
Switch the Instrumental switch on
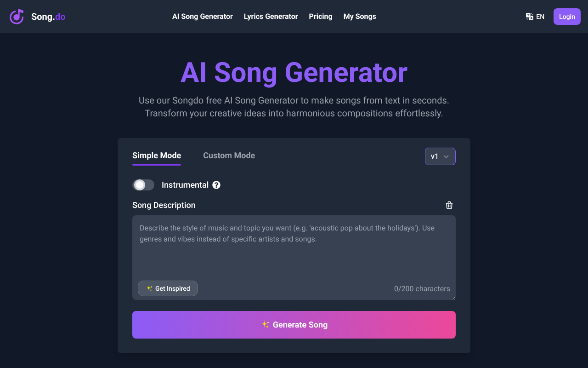[x=143, y=185]
